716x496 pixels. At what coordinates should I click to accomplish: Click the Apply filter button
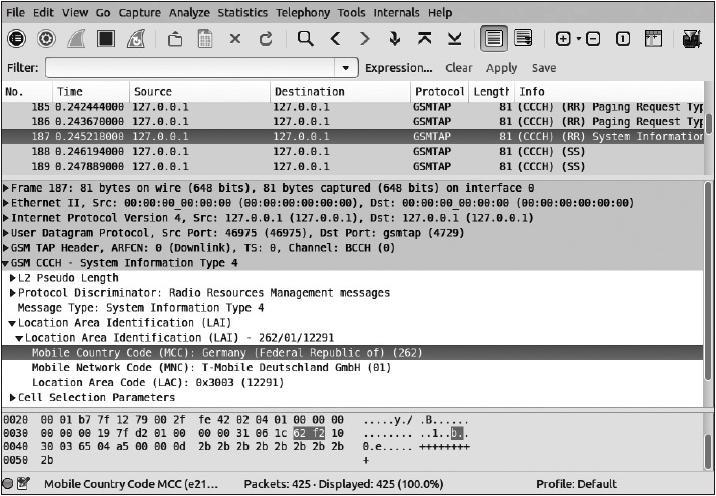[x=501, y=68]
